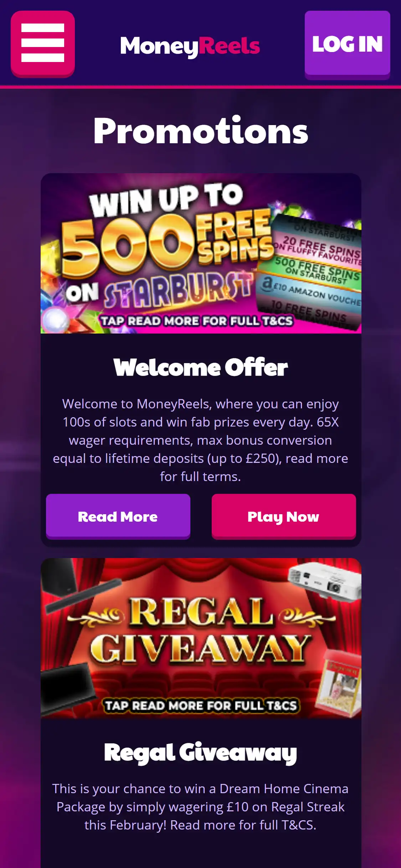This screenshot has height=868, width=401.
Task: Tap the LOG IN button
Action: 347,44
